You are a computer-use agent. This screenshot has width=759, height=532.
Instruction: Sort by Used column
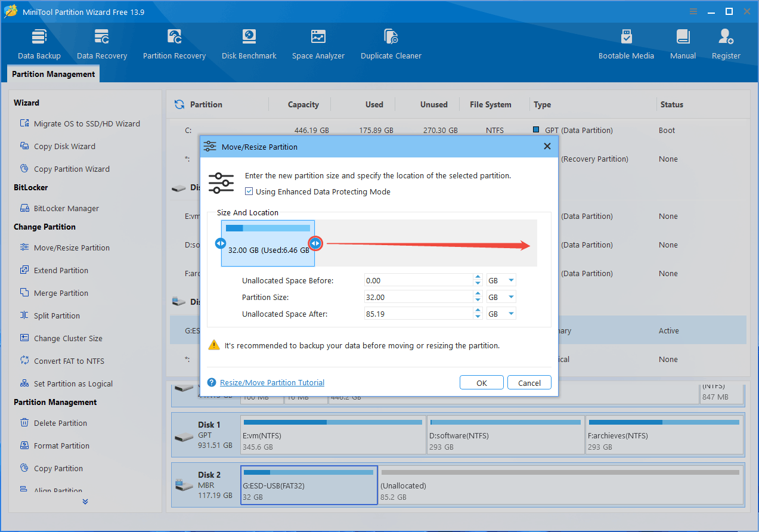click(x=374, y=104)
